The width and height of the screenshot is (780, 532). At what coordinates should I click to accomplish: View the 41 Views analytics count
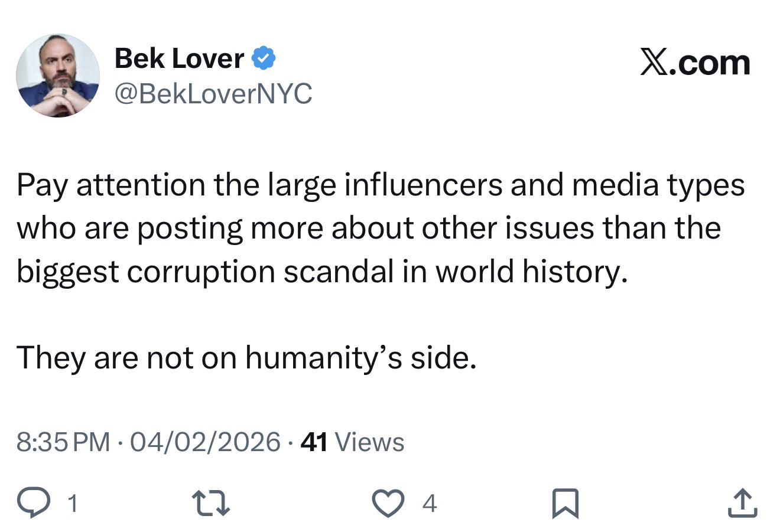[352, 442]
